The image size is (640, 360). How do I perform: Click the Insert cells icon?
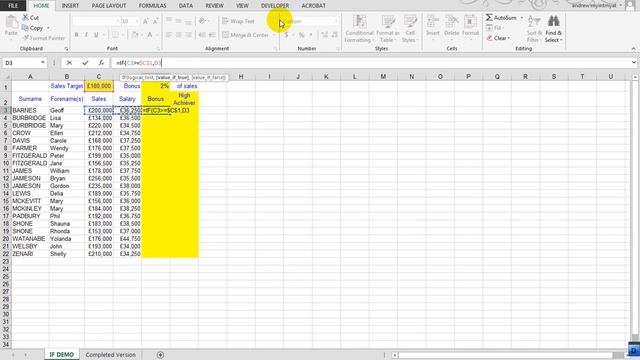(433, 26)
